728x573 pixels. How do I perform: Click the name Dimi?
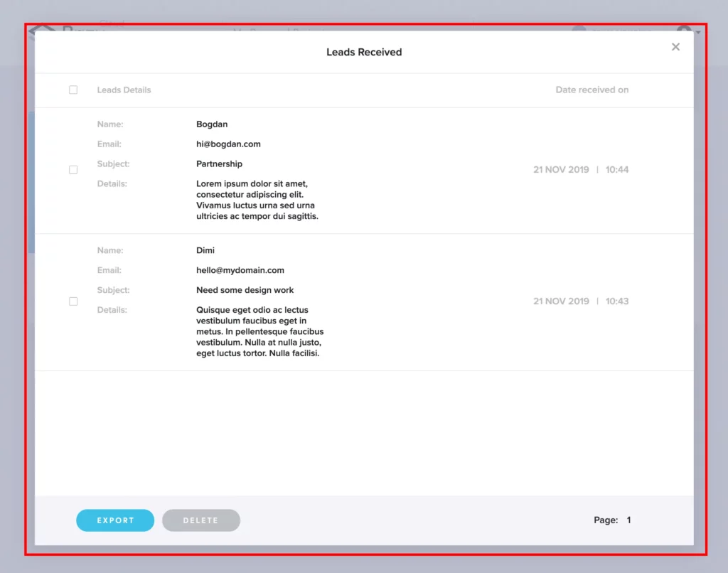pyautogui.click(x=205, y=251)
